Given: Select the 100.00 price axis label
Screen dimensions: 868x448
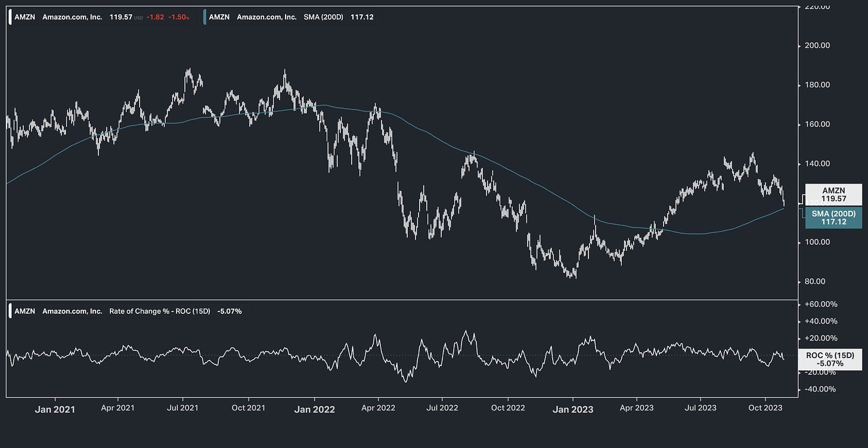Looking at the screenshot, I should [817, 242].
